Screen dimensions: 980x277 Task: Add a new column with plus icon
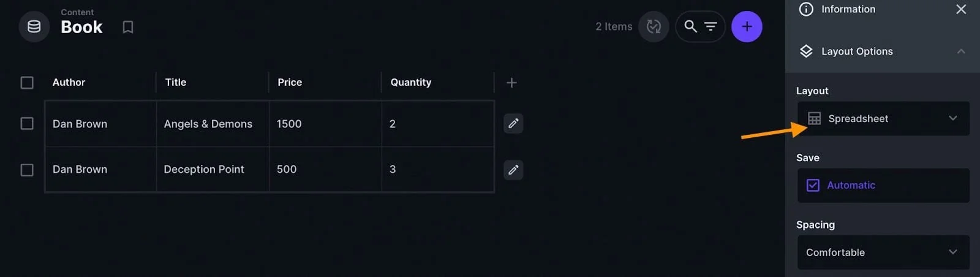coord(511,83)
